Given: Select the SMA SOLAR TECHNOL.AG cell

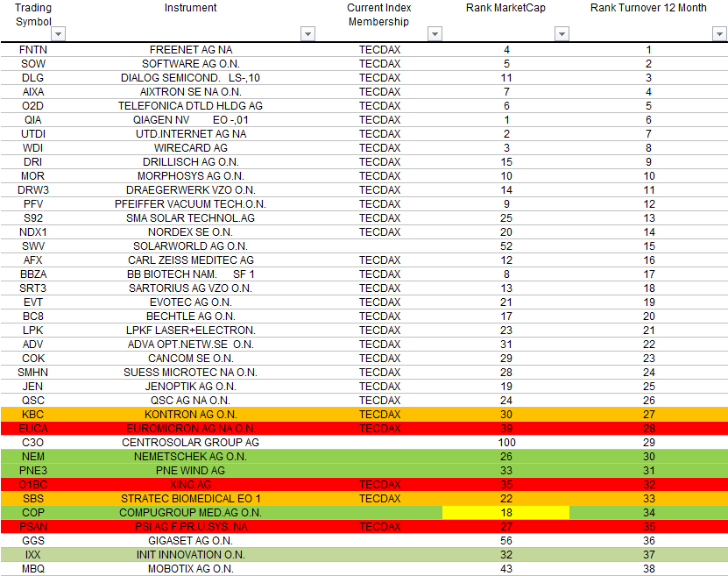Looking at the screenshot, I should [x=191, y=217].
